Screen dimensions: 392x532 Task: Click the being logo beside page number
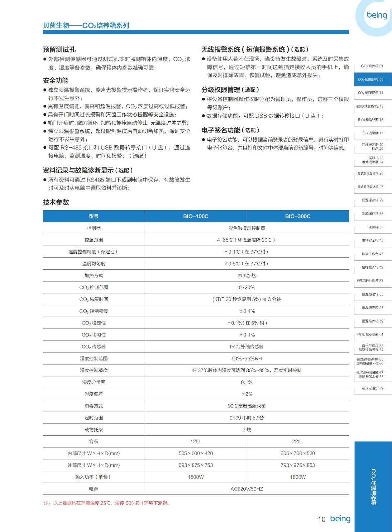point(340,519)
